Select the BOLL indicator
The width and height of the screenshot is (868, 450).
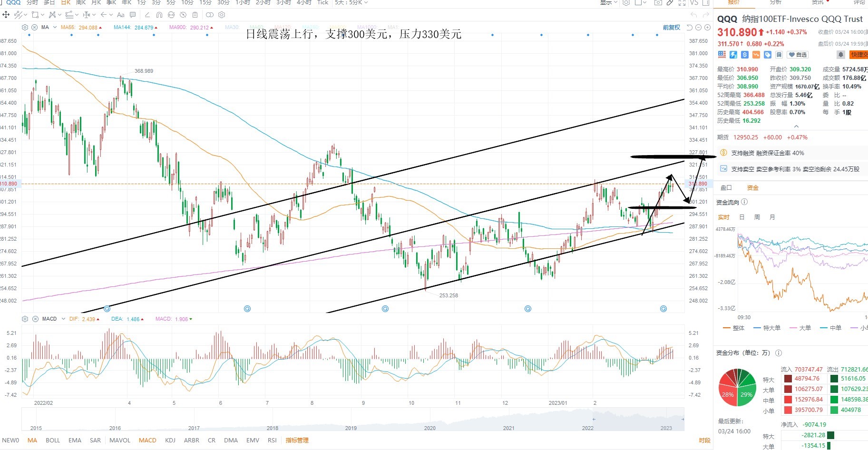(53, 440)
